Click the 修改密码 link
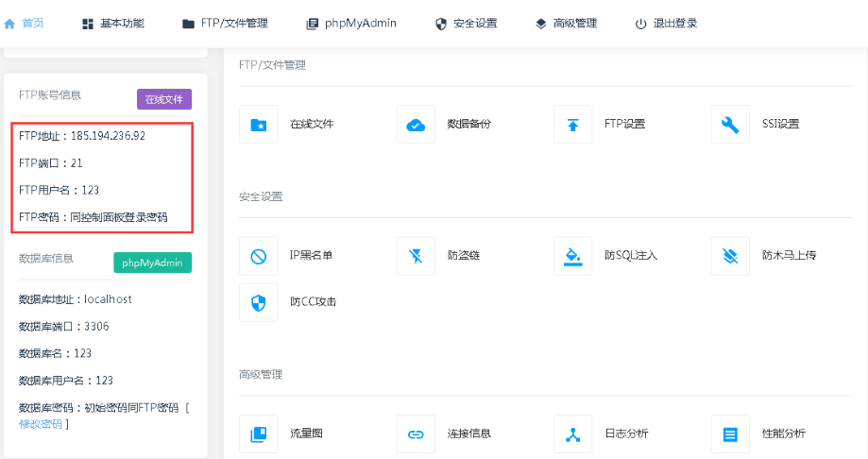 tap(41, 424)
